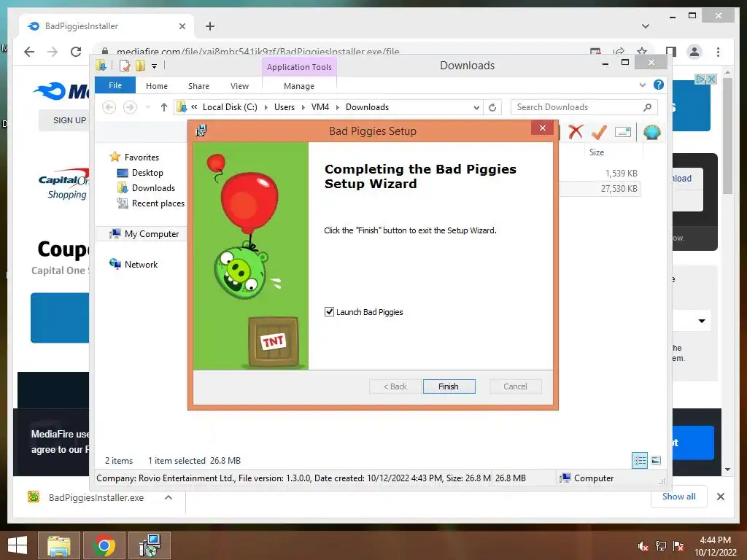The width and height of the screenshot is (747, 560).
Task: Click the muted volume tray icon
Action: pyautogui.click(x=643, y=546)
